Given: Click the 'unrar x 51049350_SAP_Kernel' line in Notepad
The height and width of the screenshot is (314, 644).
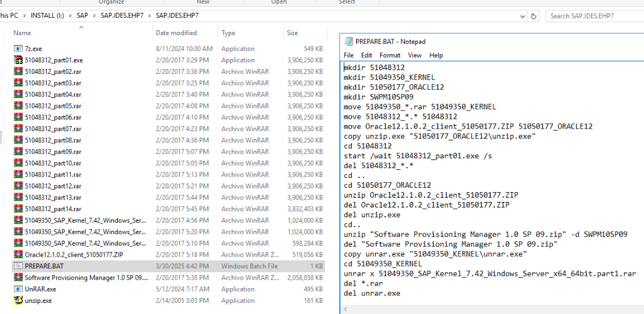Looking at the screenshot, I should pos(490,273).
